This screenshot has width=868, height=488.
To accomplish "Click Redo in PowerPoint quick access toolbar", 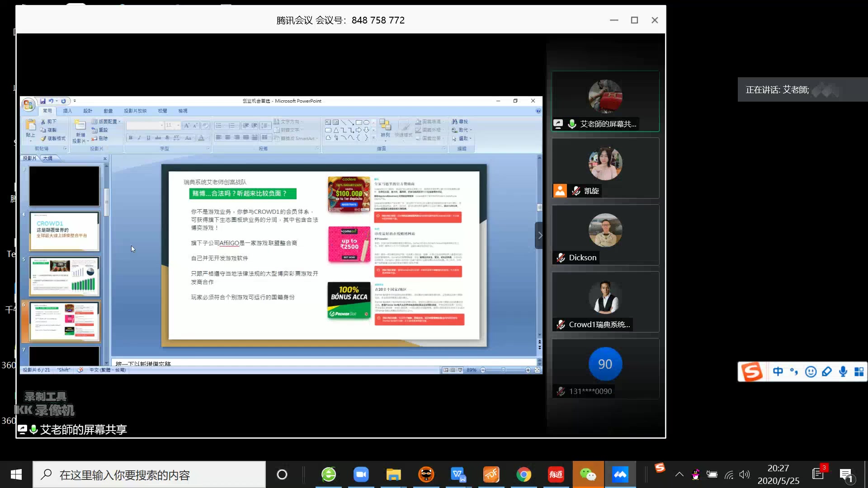I will (x=63, y=101).
